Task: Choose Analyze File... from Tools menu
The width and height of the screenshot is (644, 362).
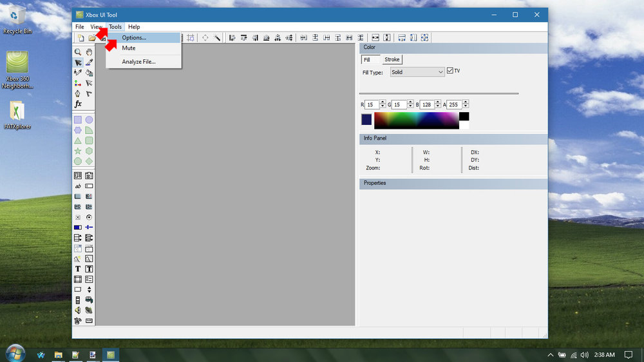Action: pos(144,62)
